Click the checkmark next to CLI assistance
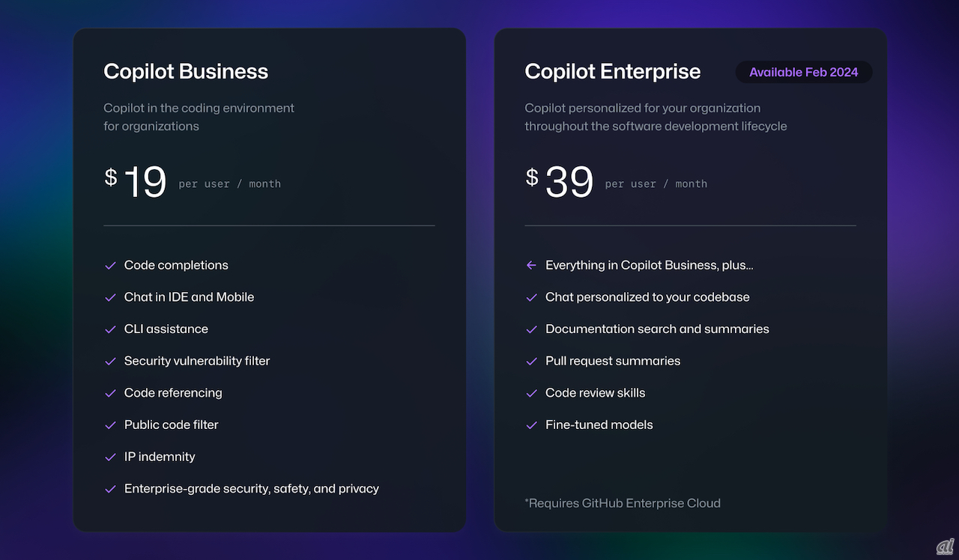The width and height of the screenshot is (959, 560). (110, 329)
